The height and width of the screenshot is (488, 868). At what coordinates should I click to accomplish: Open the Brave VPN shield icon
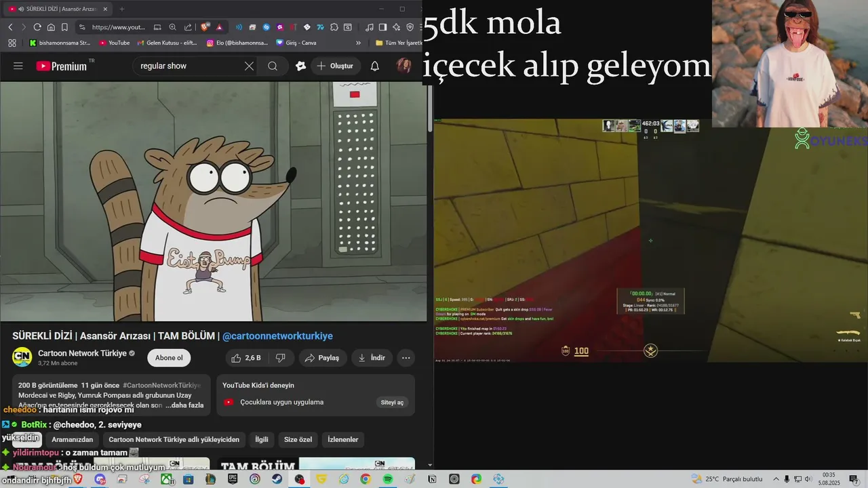410,27
